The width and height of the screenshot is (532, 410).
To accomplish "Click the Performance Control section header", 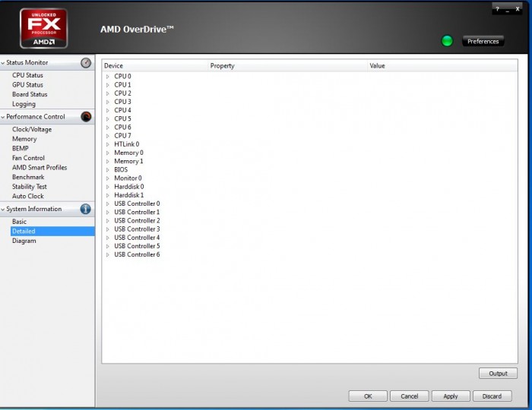I will click(x=47, y=117).
